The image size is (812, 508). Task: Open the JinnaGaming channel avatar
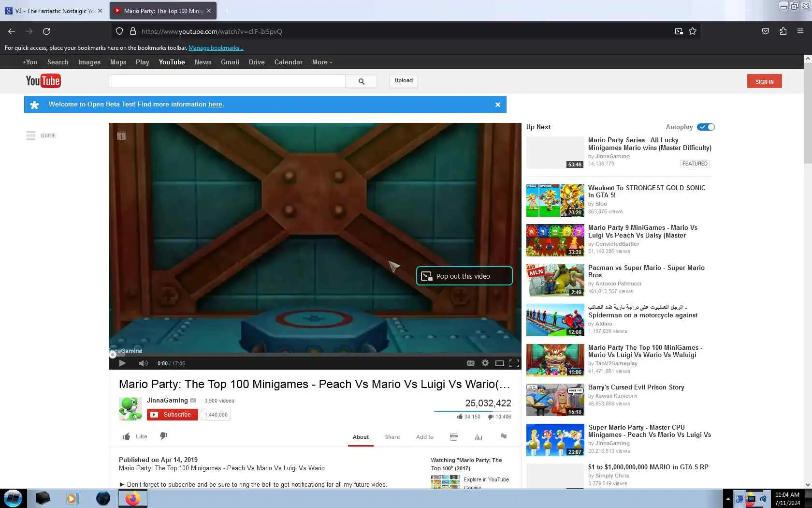coord(130,409)
